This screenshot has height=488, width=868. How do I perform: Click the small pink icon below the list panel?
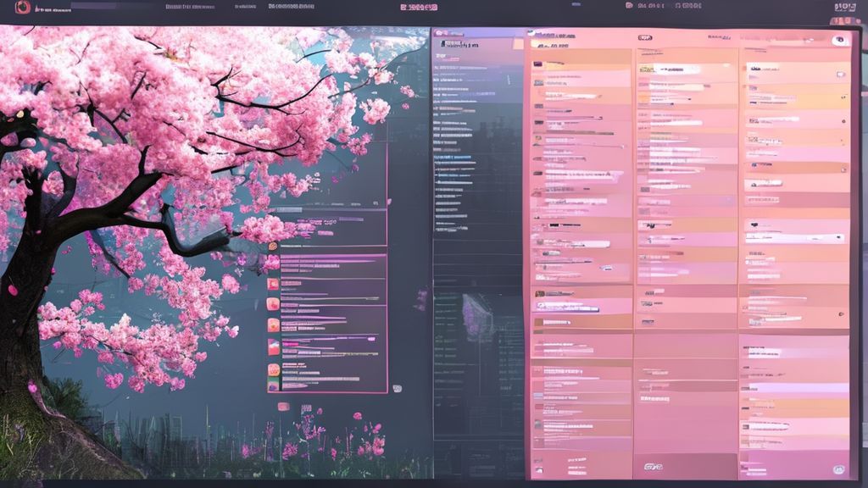click(x=283, y=407)
